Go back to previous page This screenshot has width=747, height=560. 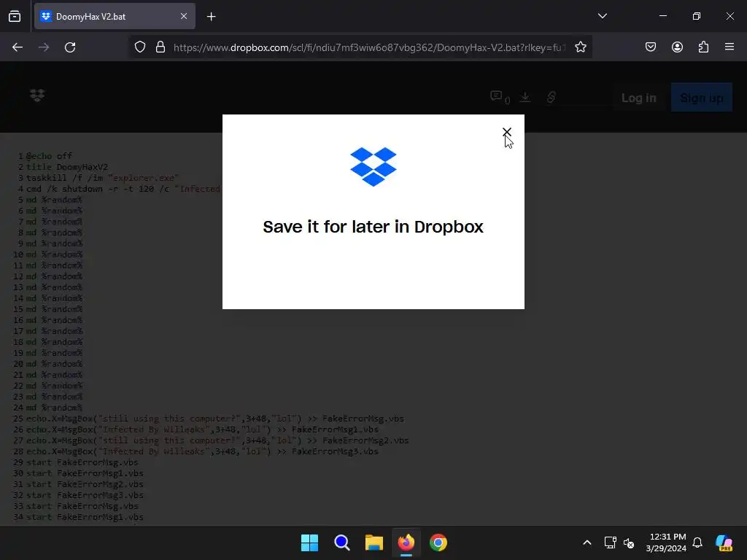click(18, 47)
